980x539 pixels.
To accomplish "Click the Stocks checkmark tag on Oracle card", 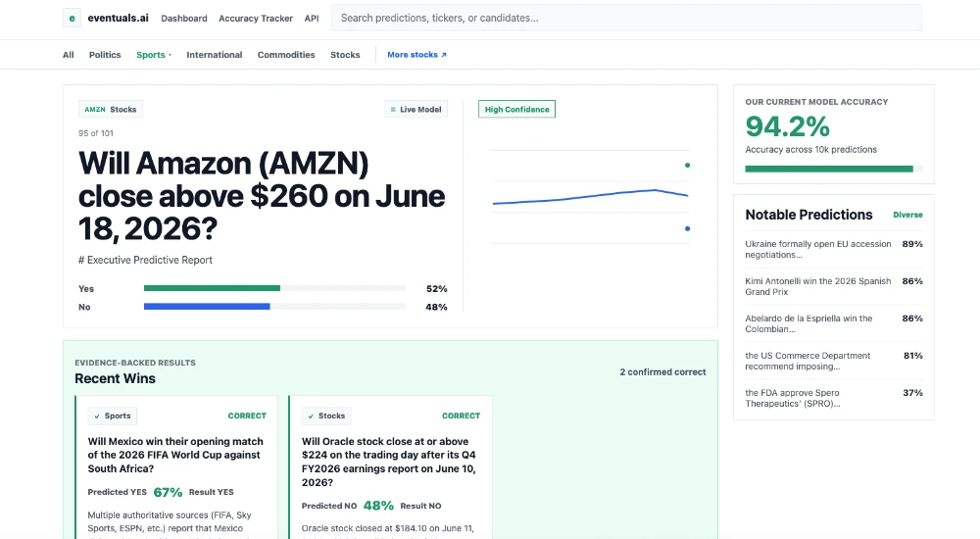I will pos(326,416).
